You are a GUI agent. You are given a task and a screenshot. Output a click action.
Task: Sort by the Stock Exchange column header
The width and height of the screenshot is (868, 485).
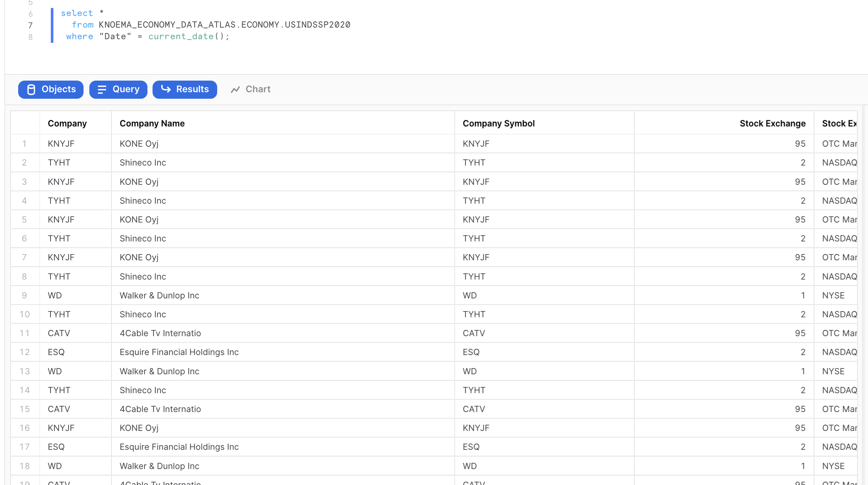772,123
